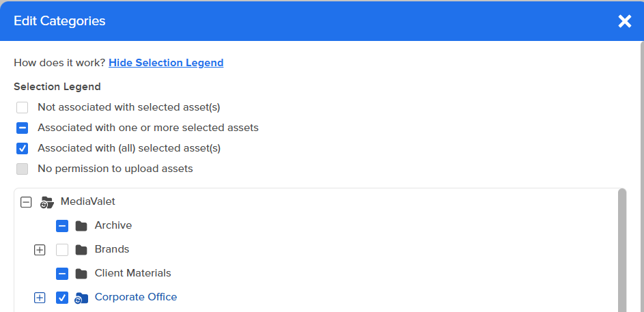Toggle the Client Materials checkbox
Screen dimensions: 644x312
click(x=62, y=273)
